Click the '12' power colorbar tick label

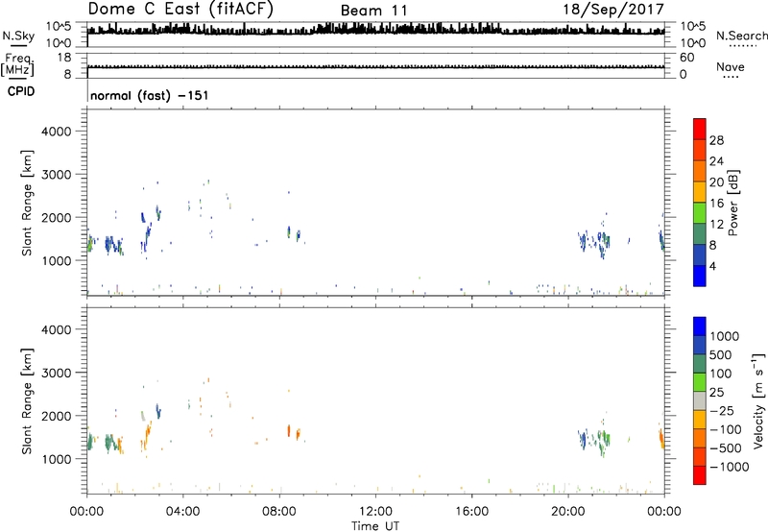coord(716,225)
